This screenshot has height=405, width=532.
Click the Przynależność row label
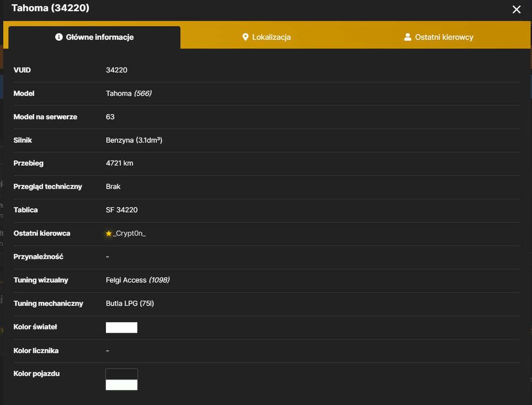pos(38,257)
